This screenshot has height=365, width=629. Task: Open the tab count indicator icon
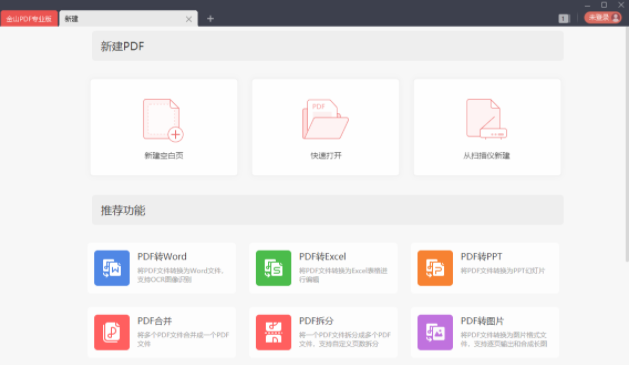(564, 18)
